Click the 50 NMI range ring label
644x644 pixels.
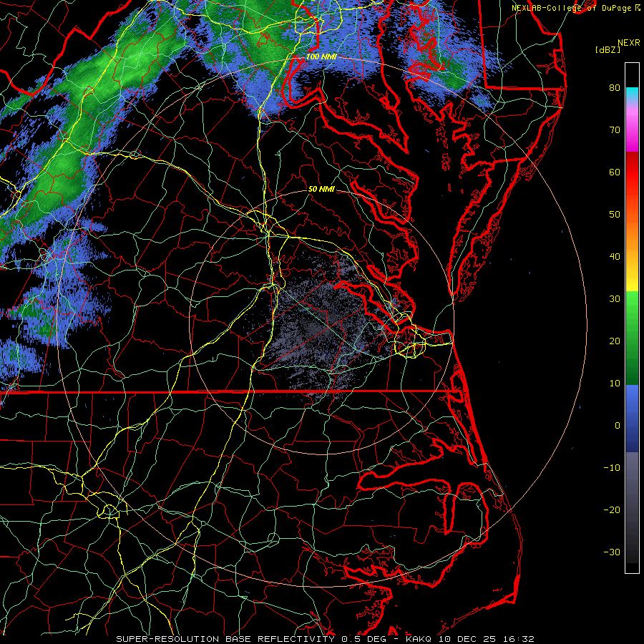coord(321,189)
